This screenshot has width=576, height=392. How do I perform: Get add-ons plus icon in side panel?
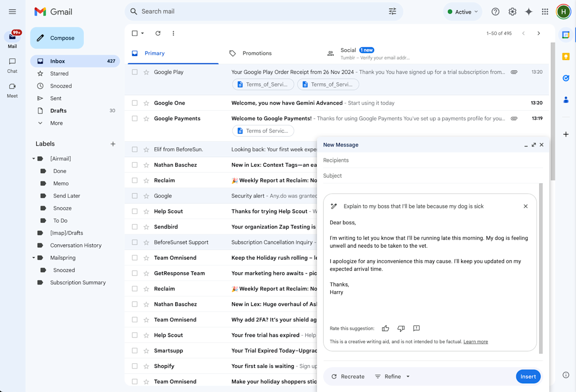tap(566, 135)
